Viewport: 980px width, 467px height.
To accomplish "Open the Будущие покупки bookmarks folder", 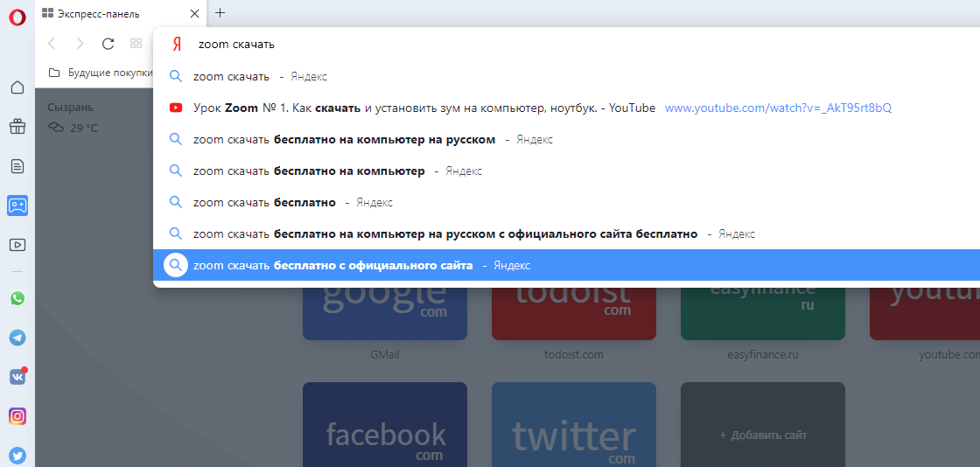I will [x=101, y=73].
